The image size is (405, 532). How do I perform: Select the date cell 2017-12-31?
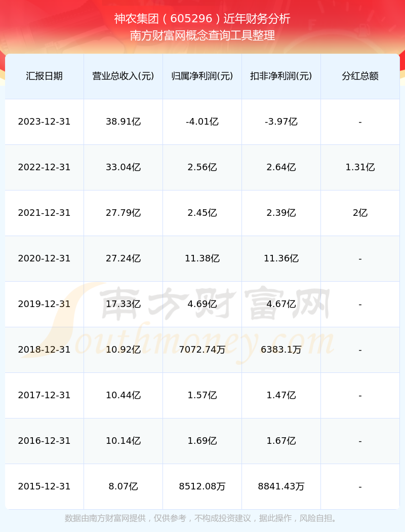coord(44,395)
